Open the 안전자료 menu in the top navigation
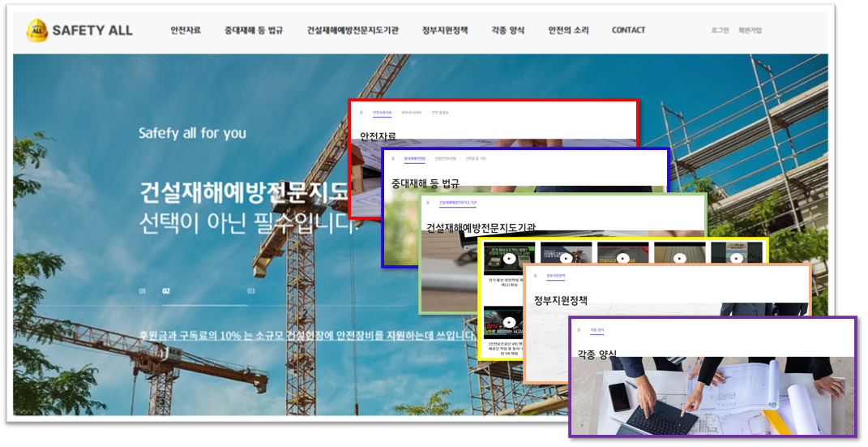868x447 pixels. click(186, 31)
